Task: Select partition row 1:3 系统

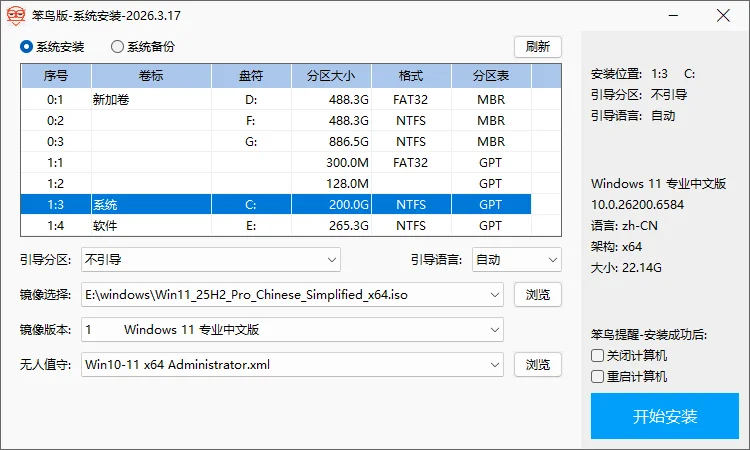Action: (276, 205)
